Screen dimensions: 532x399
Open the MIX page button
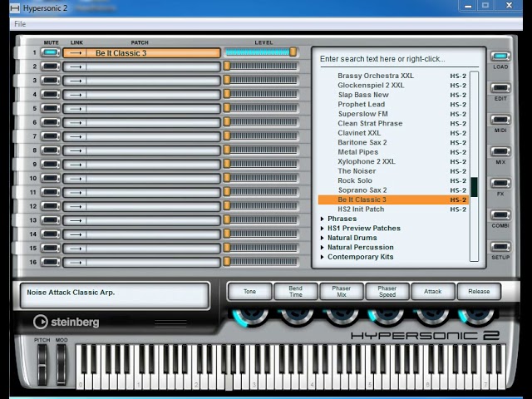click(500, 151)
